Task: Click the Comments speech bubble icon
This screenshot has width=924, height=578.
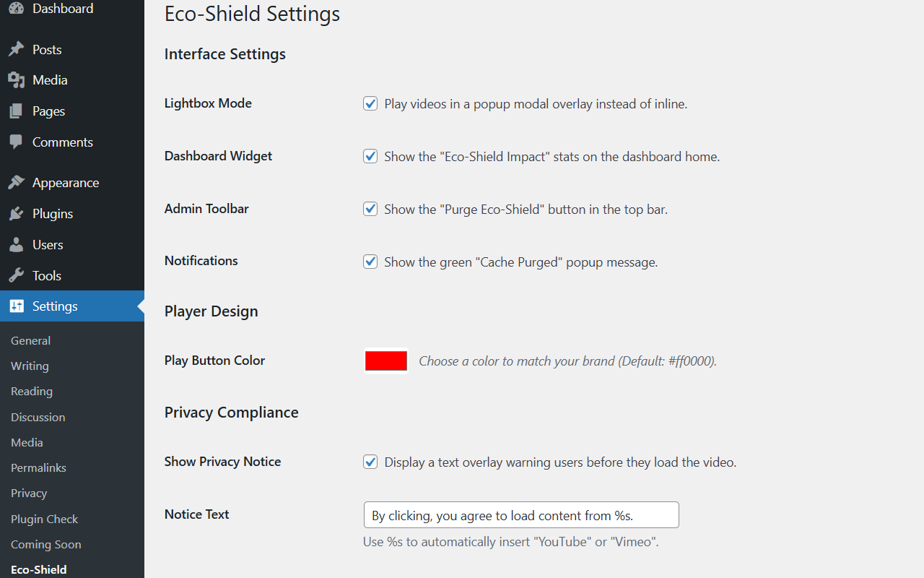Action: 16,142
